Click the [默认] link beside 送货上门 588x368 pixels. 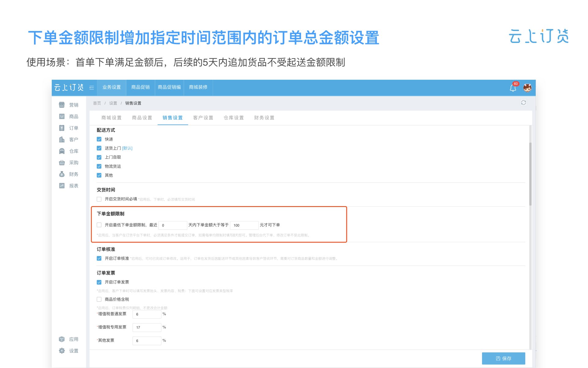127,148
